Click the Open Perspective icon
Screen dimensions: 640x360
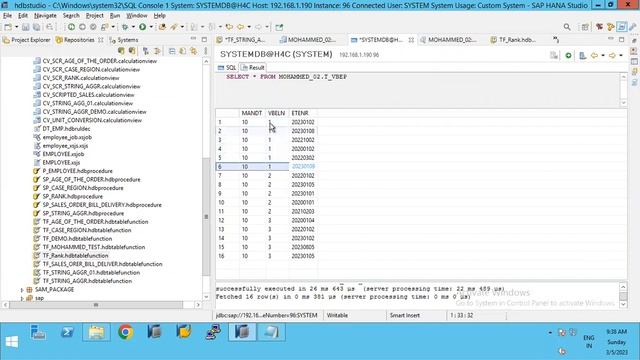(585, 27)
